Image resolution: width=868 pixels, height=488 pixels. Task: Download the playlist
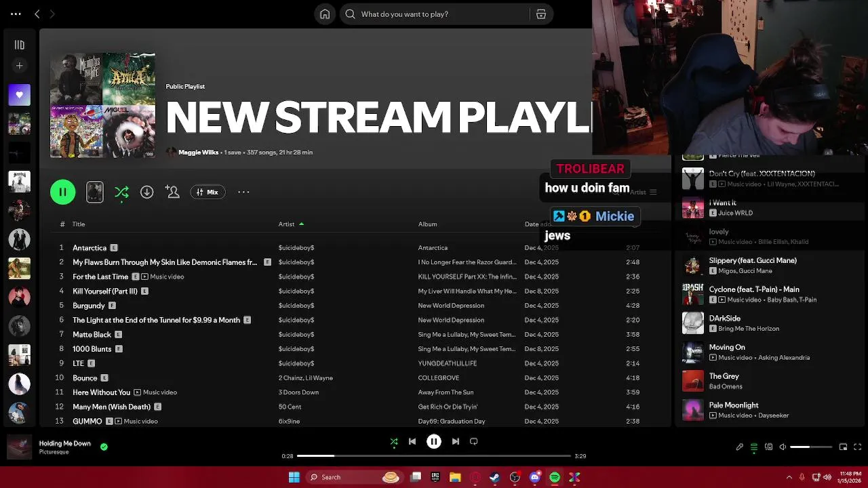point(146,192)
